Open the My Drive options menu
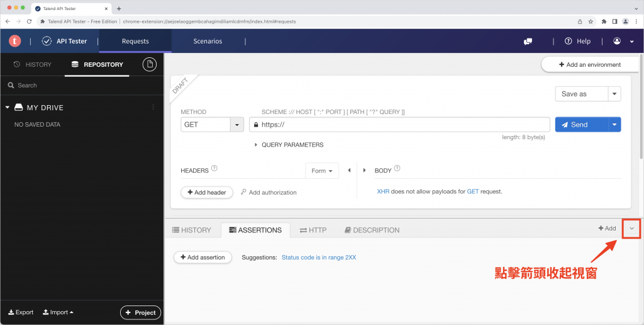The width and height of the screenshot is (644, 325). point(153,107)
